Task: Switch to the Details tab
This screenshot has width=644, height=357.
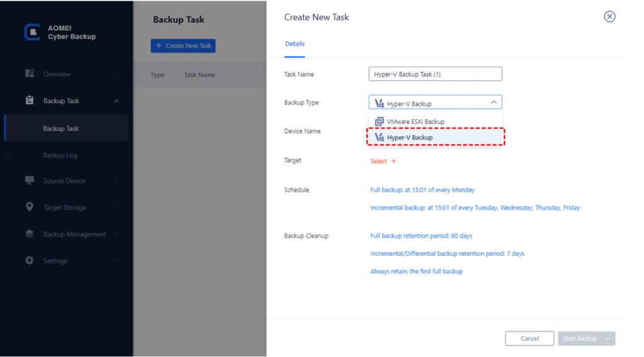Action: coord(294,44)
